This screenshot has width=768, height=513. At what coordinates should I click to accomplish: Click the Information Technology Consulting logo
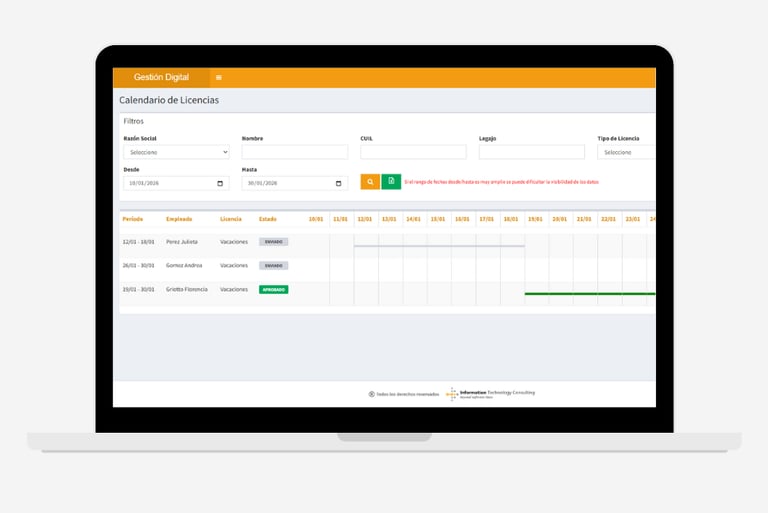pyautogui.click(x=490, y=393)
